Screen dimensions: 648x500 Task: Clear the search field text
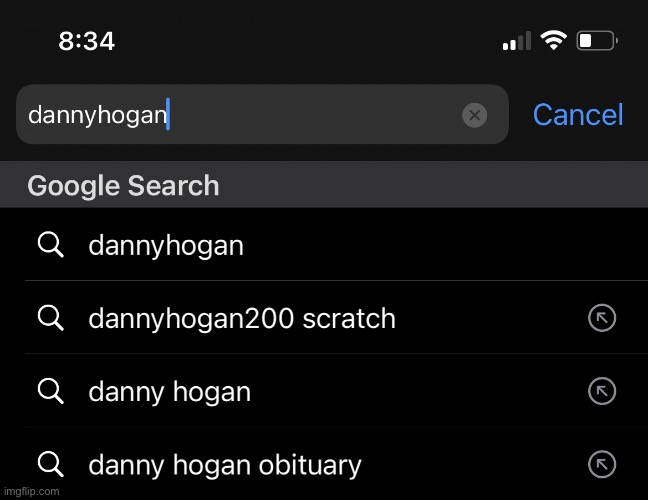click(475, 115)
